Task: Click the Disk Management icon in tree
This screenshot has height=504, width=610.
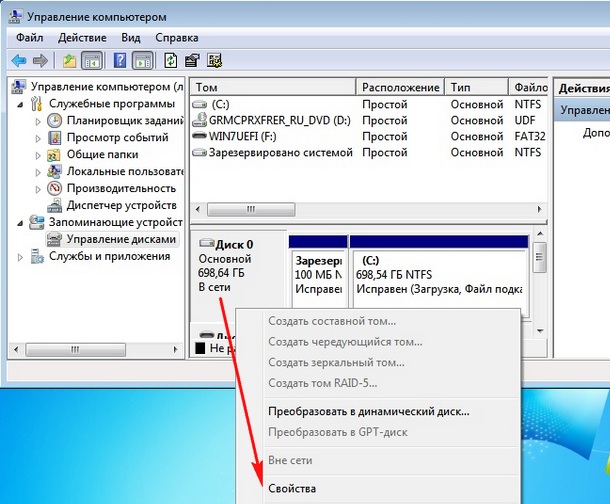Action: [54, 239]
